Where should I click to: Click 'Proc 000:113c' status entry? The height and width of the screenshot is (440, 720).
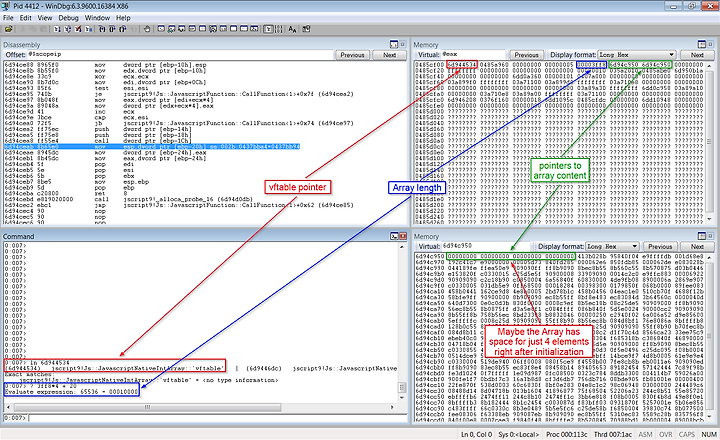(567, 434)
